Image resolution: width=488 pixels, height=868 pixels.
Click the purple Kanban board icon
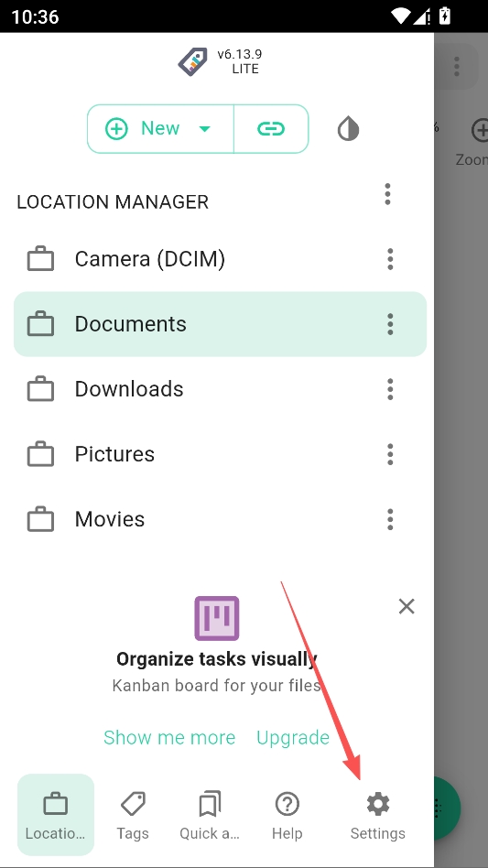[x=217, y=618]
